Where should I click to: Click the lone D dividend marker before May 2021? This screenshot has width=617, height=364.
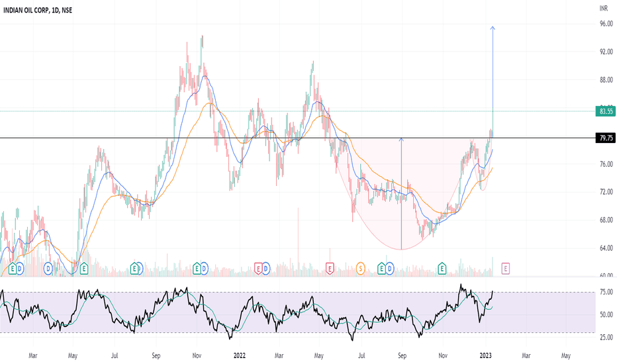point(48,269)
